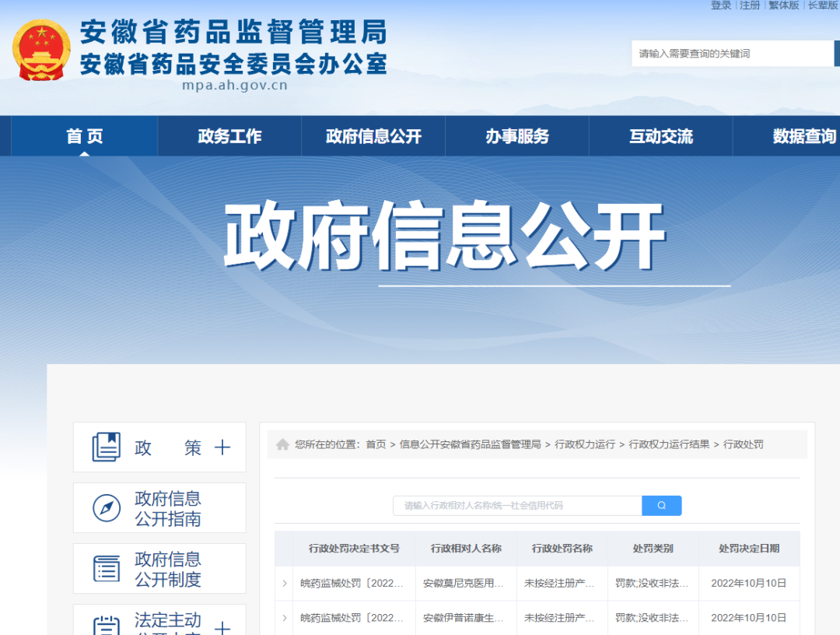Focus the 行政相对人名称 search input field

pyautogui.click(x=517, y=506)
